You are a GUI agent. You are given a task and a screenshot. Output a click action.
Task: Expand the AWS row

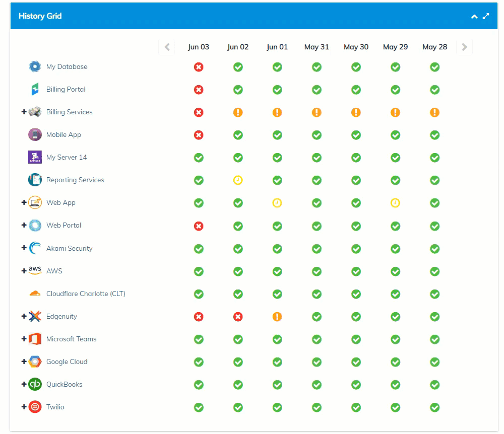click(x=24, y=271)
